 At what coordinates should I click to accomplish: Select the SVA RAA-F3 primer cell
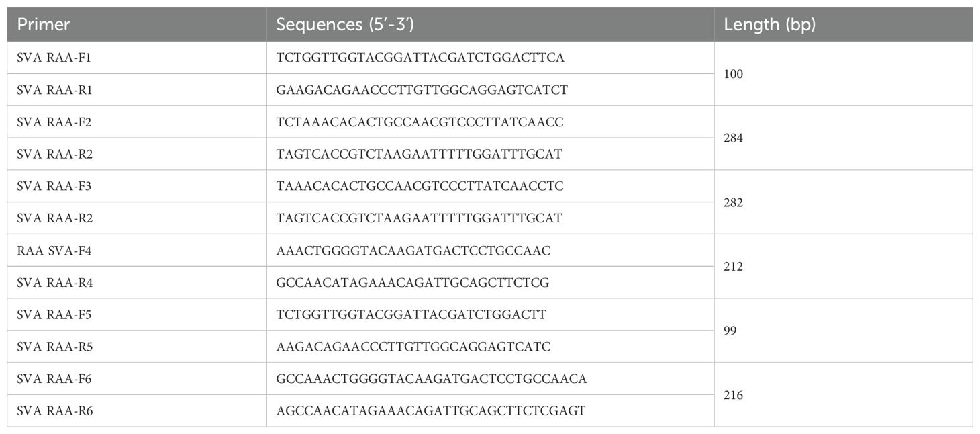137,186
